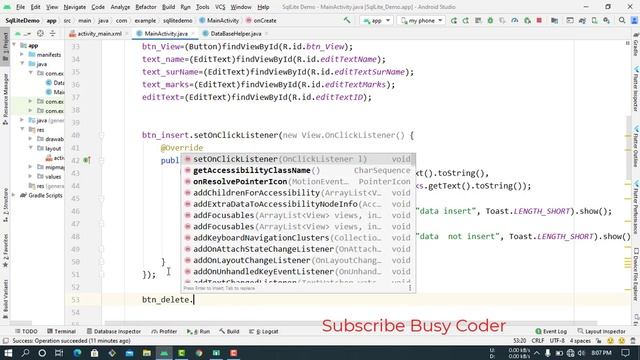Open the Search Everywhere magnifier
Screen dimensions: 640x360
[622, 20]
